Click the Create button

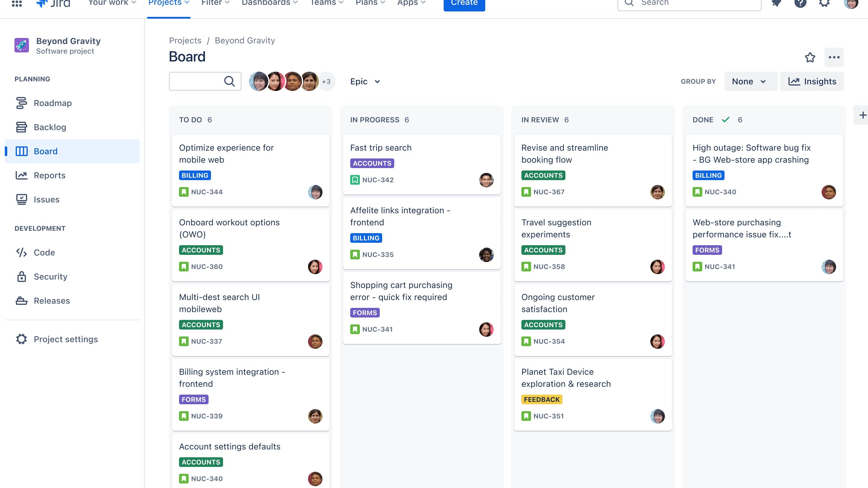(x=464, y=3)
